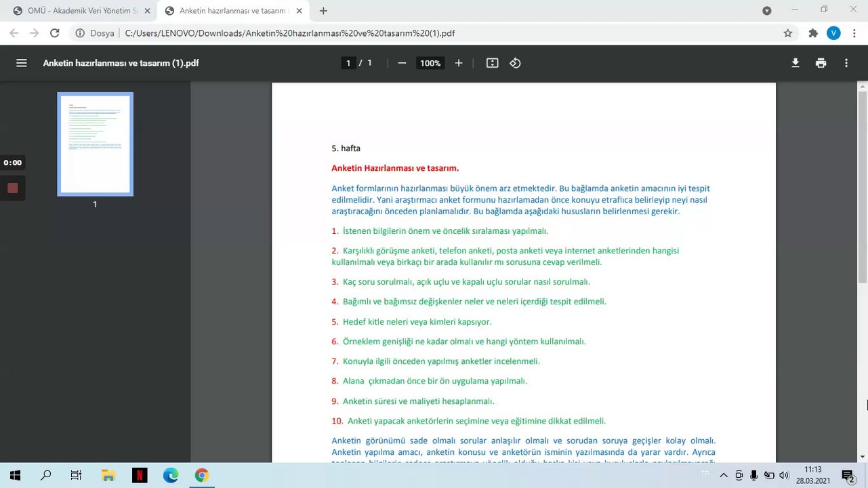The height and width of the screenshot is (488, 868).
Task: Select the page 1 thumbnail
Action: 95,144
